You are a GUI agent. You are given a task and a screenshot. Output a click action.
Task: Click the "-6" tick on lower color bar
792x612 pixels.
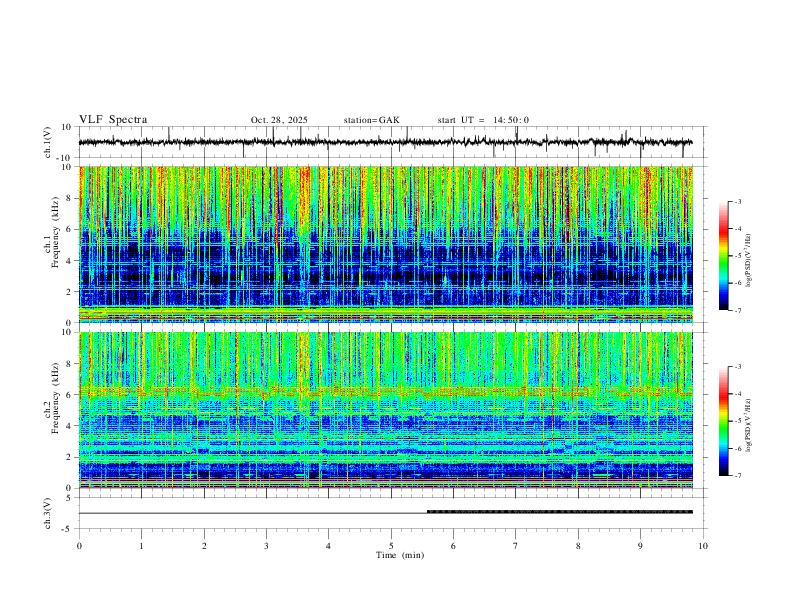click(737, 448)
